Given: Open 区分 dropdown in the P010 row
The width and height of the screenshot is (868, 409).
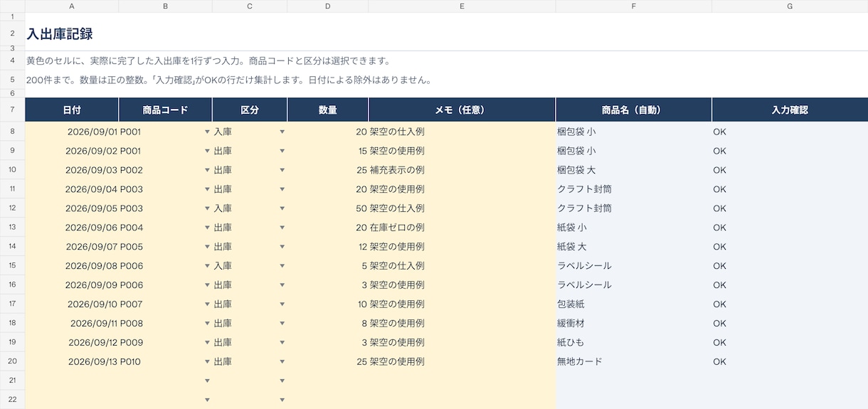Looking at the screenshot, I should pos(282,362).
